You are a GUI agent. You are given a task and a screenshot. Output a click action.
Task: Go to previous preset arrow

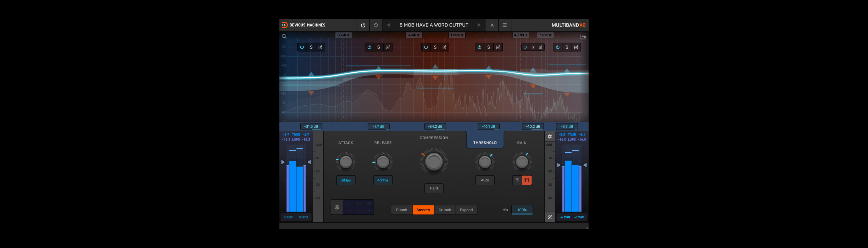[x=388, y=25]
